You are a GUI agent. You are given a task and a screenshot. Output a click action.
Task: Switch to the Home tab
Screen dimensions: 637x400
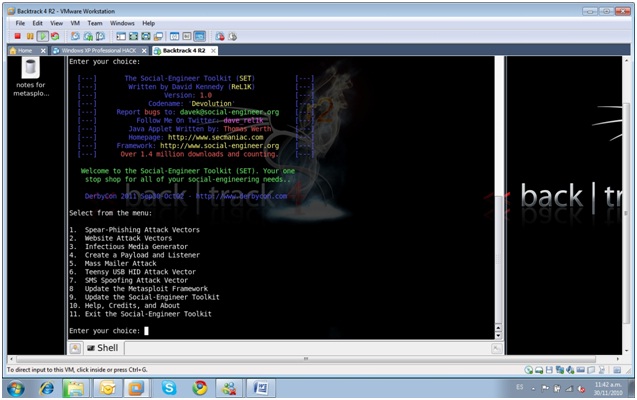point(22,50)
